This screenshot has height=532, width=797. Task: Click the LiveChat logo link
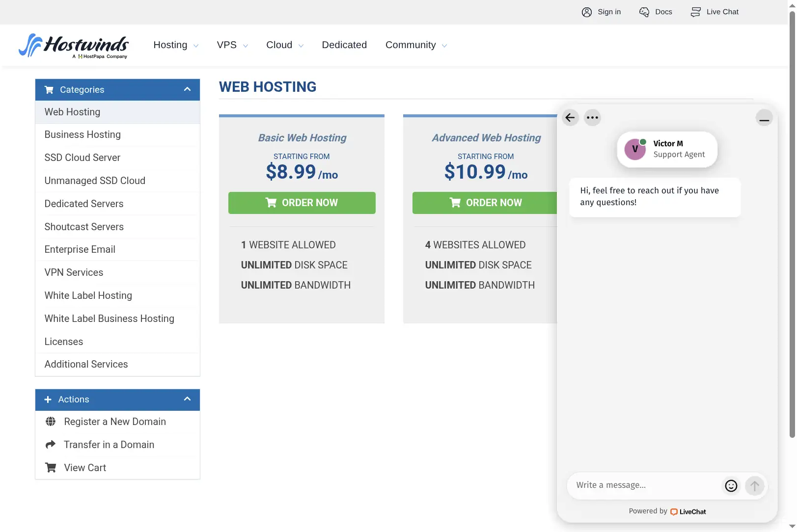point(688,511)
